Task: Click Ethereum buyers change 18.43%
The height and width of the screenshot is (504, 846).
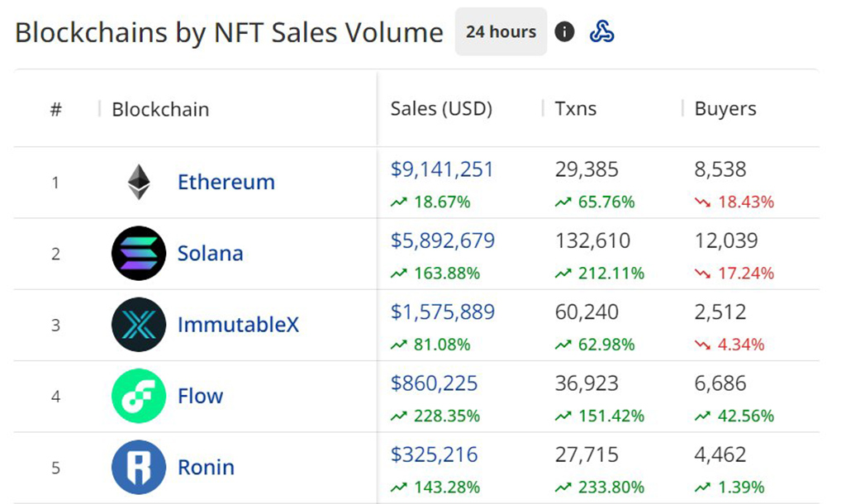Action: 734,202
